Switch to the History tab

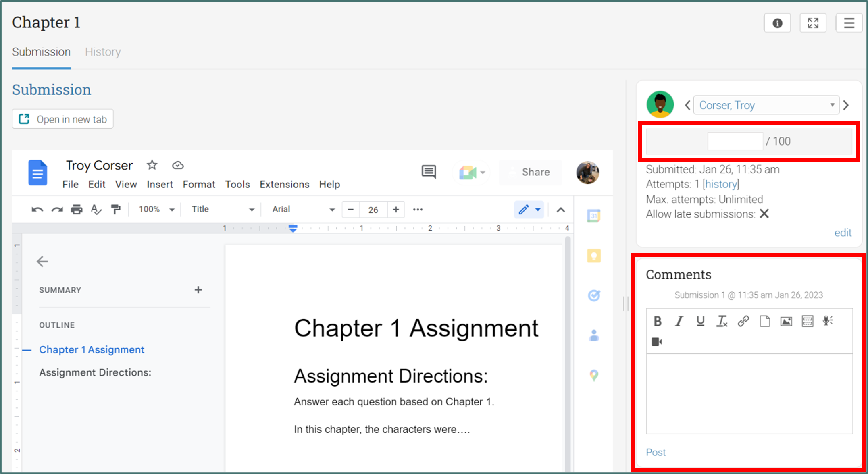coord(103,52)
